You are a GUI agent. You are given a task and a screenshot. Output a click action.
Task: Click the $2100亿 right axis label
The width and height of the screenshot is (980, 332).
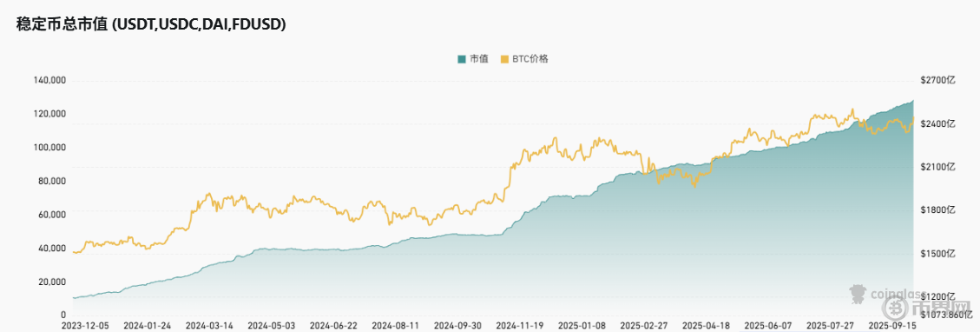937,167
